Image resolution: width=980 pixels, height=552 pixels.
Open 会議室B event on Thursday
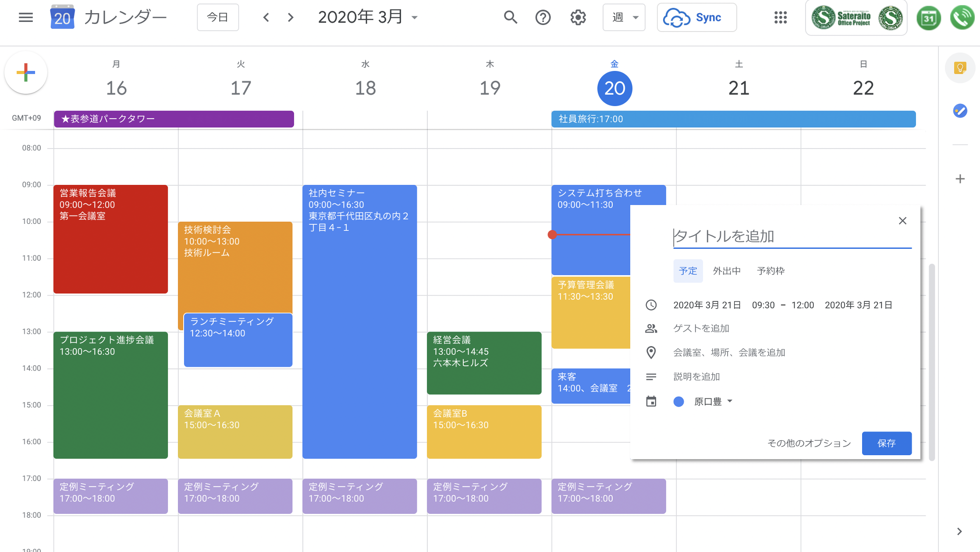(x=484, y=432)
